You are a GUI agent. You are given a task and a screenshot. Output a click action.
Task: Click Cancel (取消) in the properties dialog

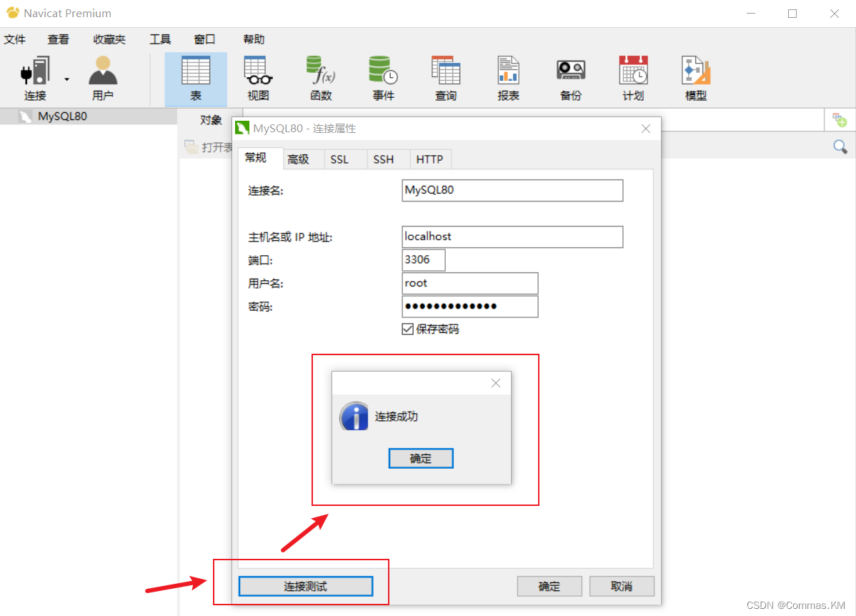622,587
